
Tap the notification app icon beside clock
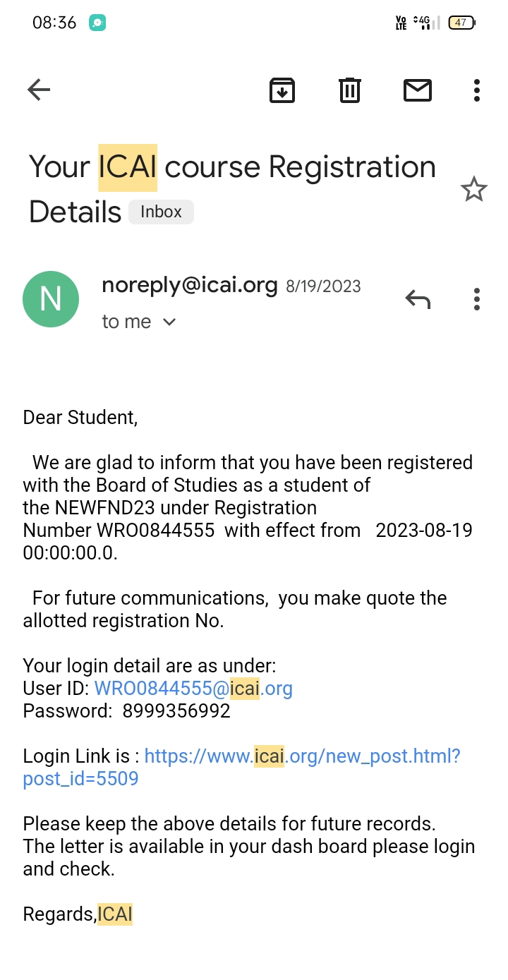(x=97, y=23)
